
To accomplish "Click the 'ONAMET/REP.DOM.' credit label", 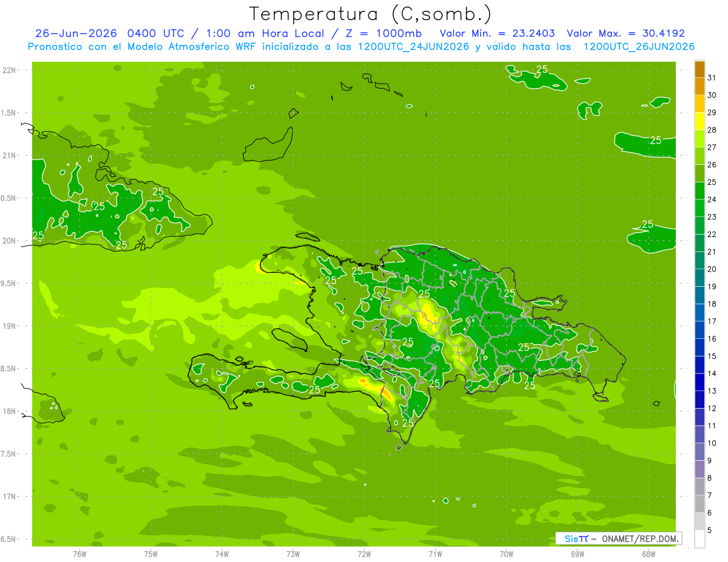I will [x=641, y=538].
